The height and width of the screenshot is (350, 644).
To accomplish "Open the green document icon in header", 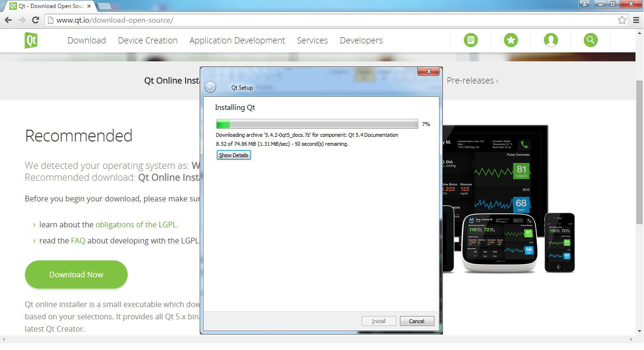I will [470, 40].
